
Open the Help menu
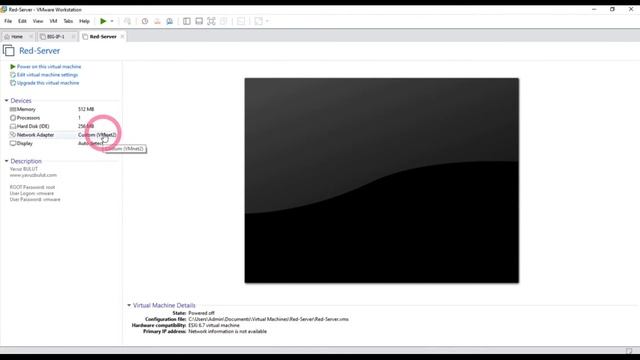coord(84,21)
